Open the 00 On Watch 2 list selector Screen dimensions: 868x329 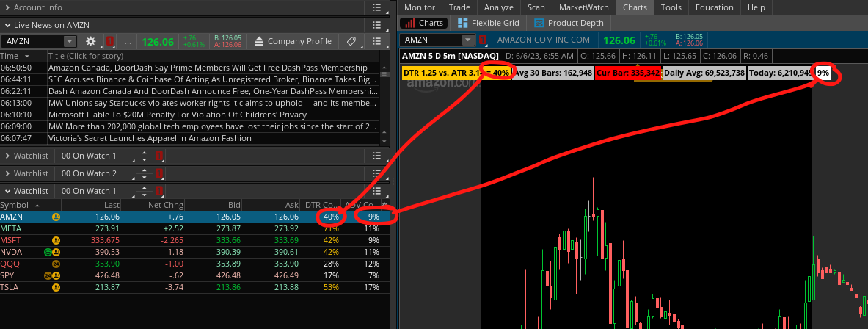[94, 173]
